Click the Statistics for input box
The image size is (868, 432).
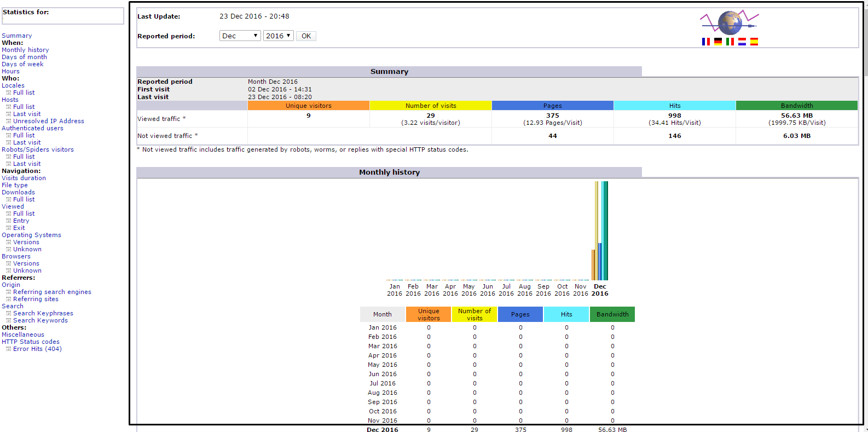coord(63,16)
